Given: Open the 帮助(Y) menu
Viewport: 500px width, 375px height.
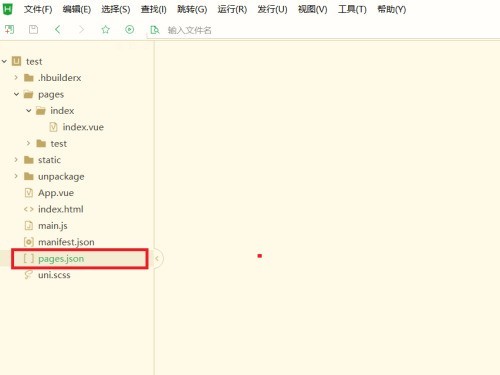Looking at the screenshot, I should (392, 9).
